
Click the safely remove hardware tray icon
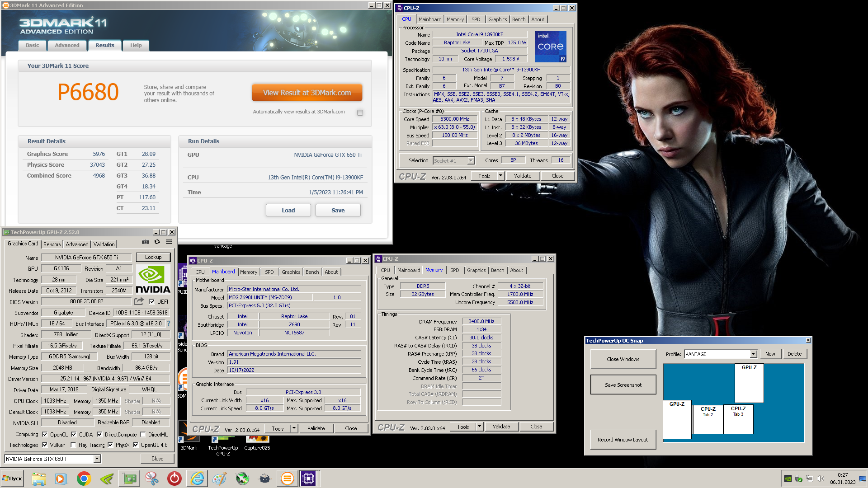point(799,479)
